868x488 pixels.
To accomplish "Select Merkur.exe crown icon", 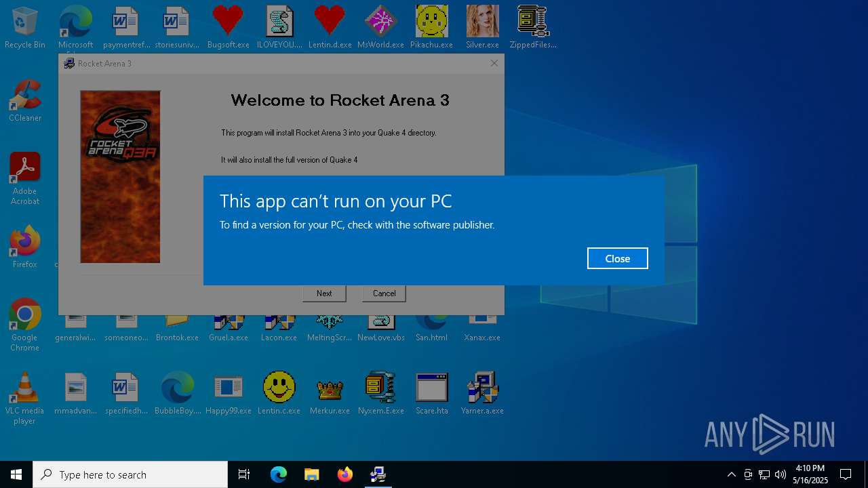I will pyautogui.click(x=330, y=394).
